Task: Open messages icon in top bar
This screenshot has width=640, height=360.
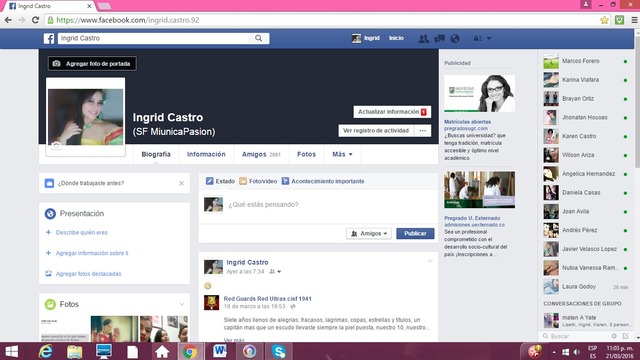Action: tap(440, 38)
